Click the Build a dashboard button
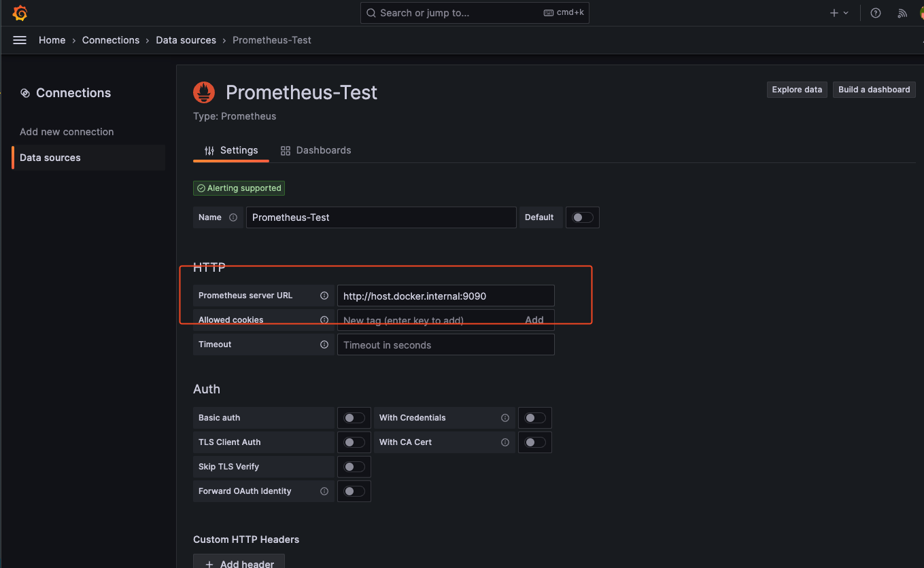The height and width of the screenshot is (568, 924). (874, 90)
